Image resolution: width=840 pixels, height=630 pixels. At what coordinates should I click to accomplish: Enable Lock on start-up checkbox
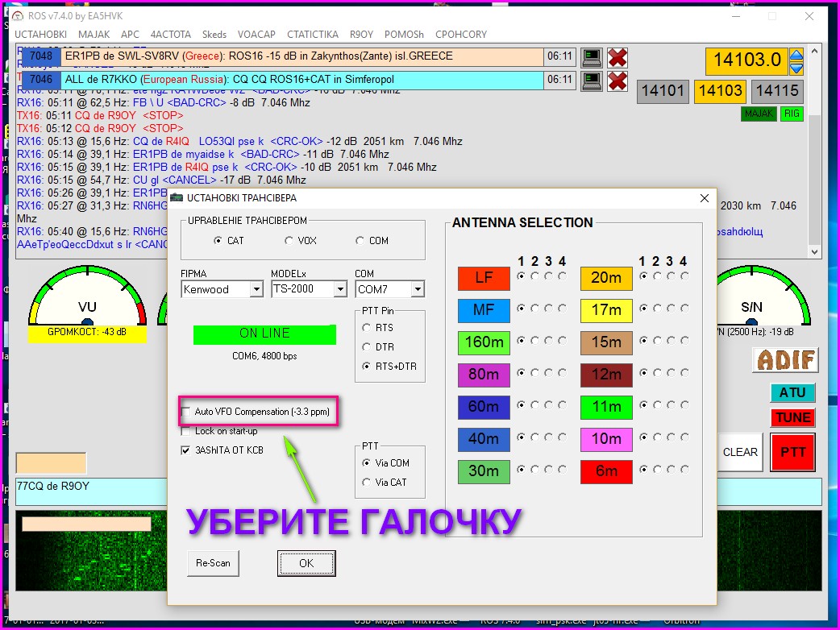click(187, 431)
